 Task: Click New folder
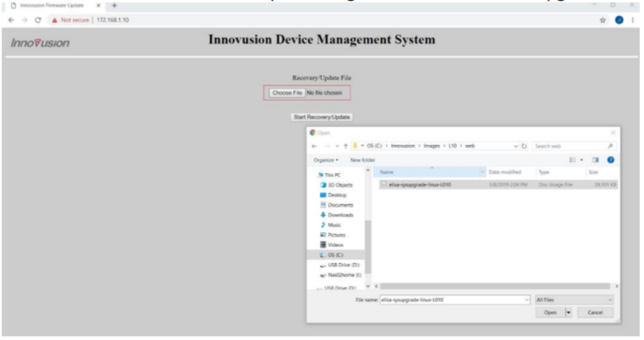(x=362, y=160)
